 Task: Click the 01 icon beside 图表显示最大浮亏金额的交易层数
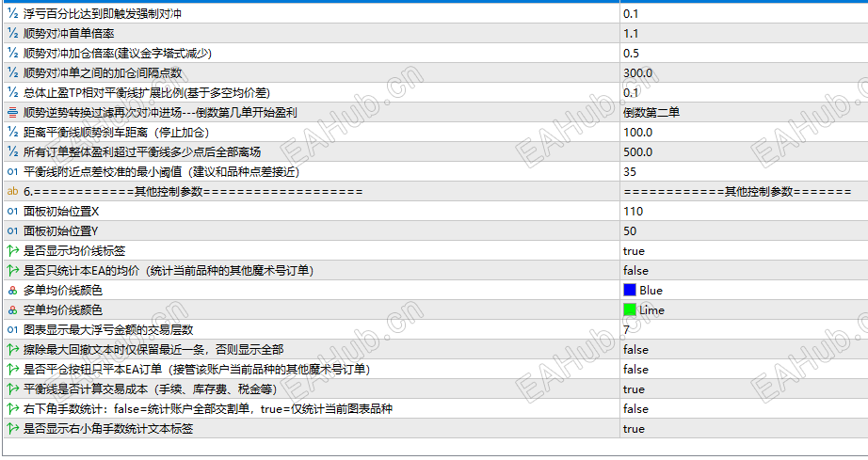13,330
